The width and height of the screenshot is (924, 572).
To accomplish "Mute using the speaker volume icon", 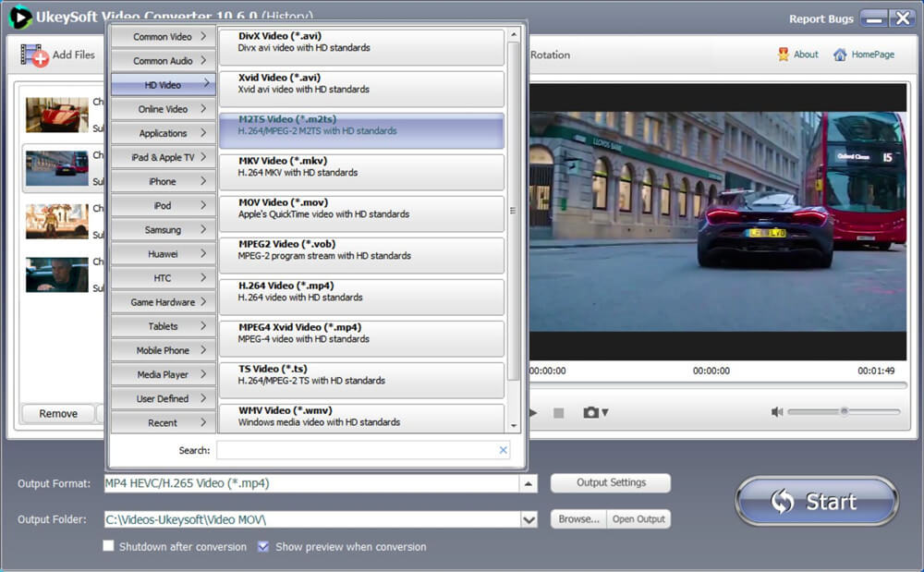I will pyautogui.click(x=777, y=412).
